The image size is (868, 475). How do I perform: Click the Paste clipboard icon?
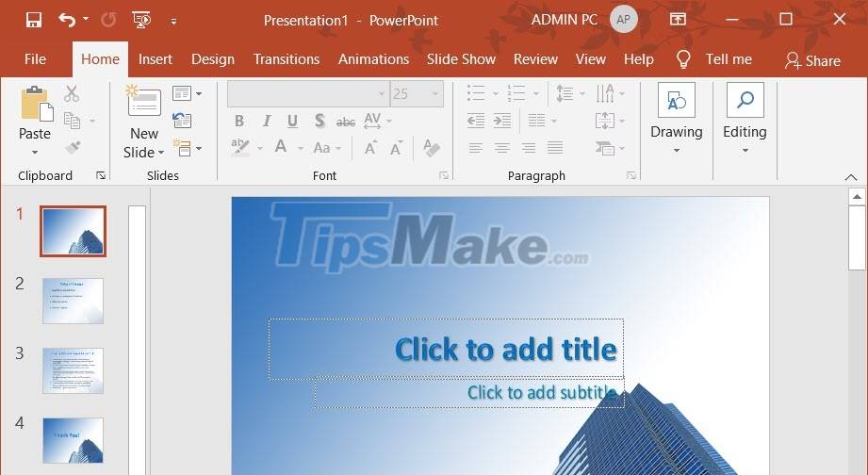37,104
